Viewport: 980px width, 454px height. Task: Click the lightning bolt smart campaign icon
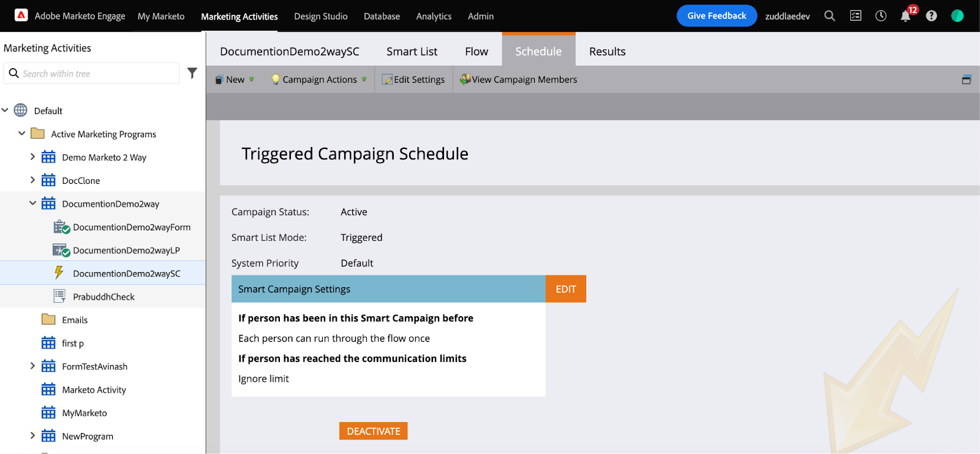(x=59, y=273)
